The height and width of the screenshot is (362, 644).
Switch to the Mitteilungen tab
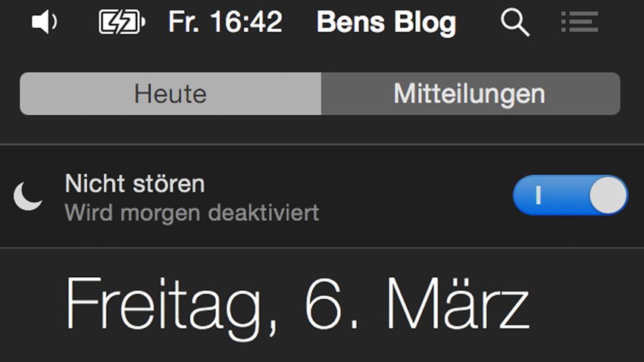(470, 94)
